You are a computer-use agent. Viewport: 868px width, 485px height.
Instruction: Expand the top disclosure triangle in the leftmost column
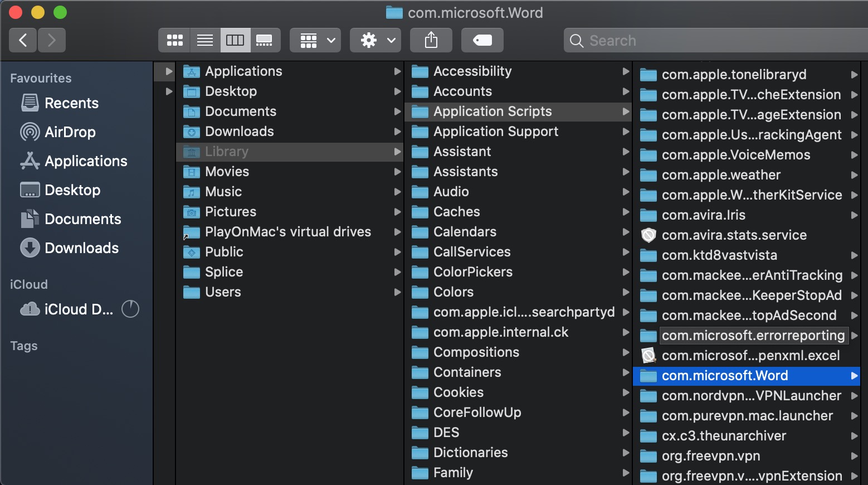tap(169, 71)
